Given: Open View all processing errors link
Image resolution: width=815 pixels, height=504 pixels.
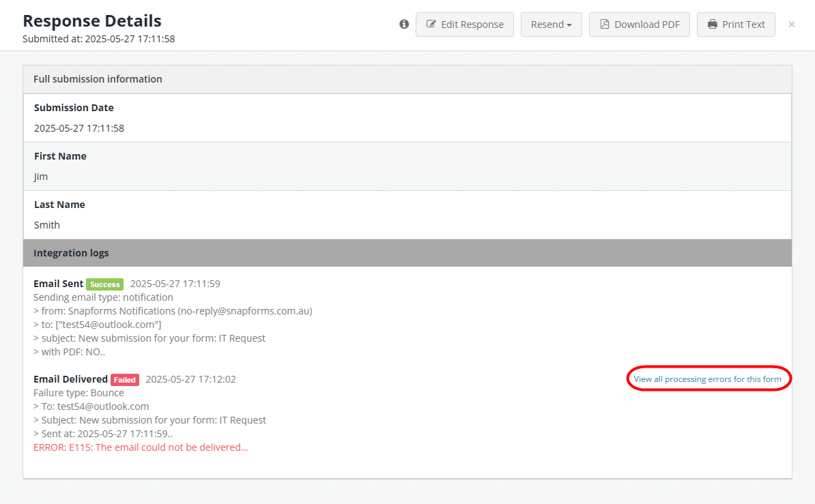Looking at the screenshot, I should coord(707,379).
